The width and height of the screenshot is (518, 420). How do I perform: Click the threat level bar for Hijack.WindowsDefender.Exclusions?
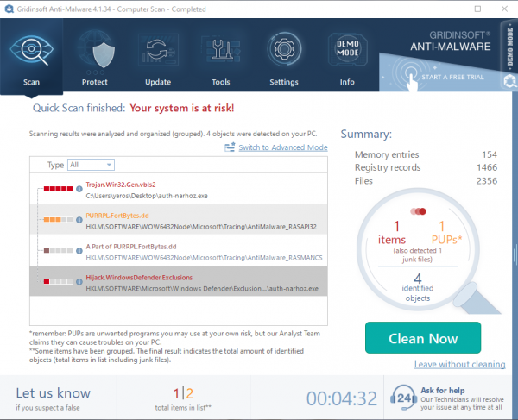[58, 282]
